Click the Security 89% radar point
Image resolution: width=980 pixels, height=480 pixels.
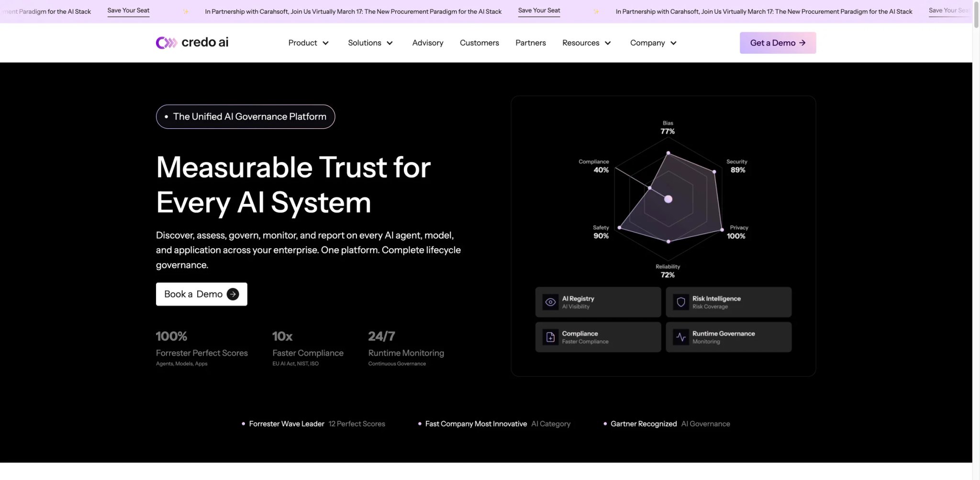(714, 171)
